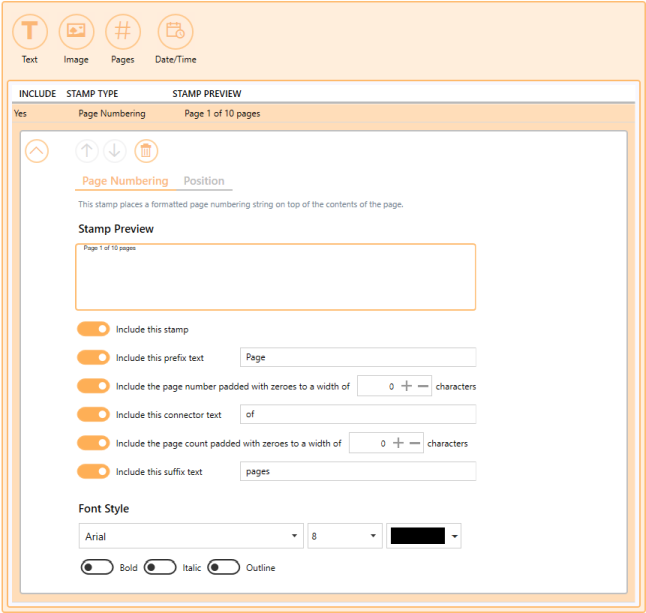Open the font size 8 dropdown
This screenshot has width=646, height=613.
point(345,536)
